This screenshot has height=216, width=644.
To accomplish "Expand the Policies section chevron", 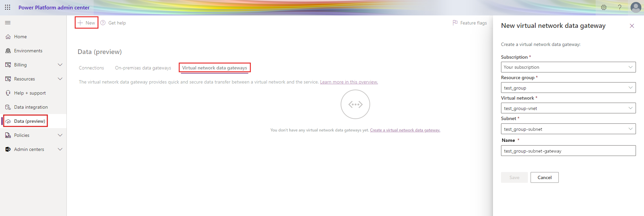I will (x=60, y=135).
